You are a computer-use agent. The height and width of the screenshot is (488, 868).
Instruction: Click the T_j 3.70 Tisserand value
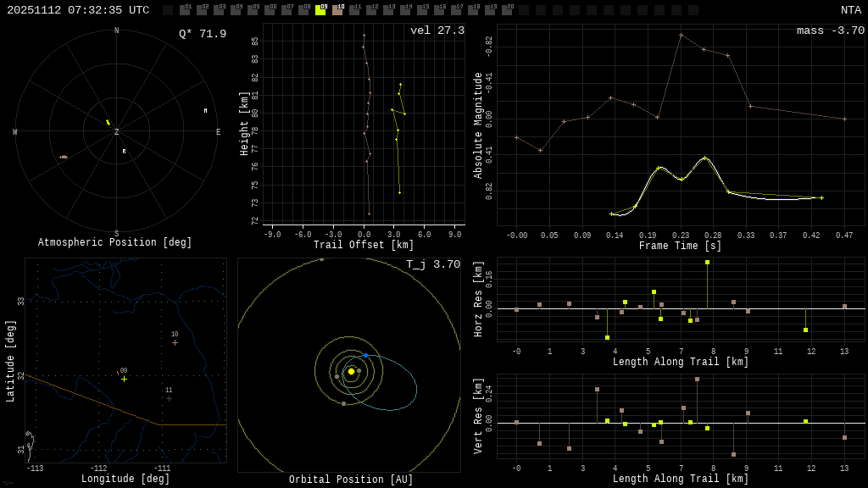click(432, 264)
